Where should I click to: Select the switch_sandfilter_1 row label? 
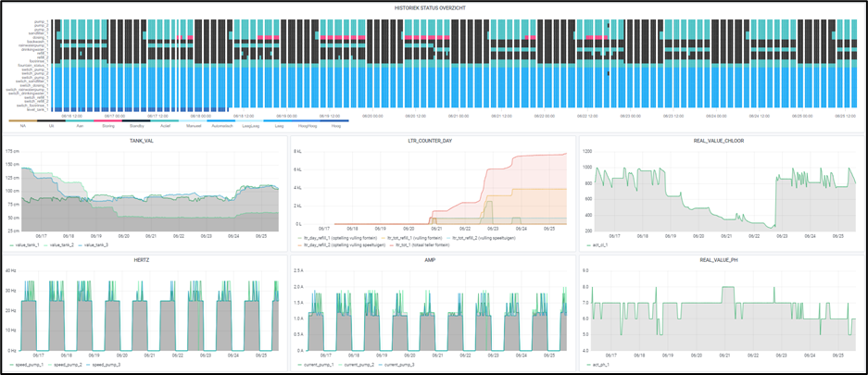(x=32, y=81)
